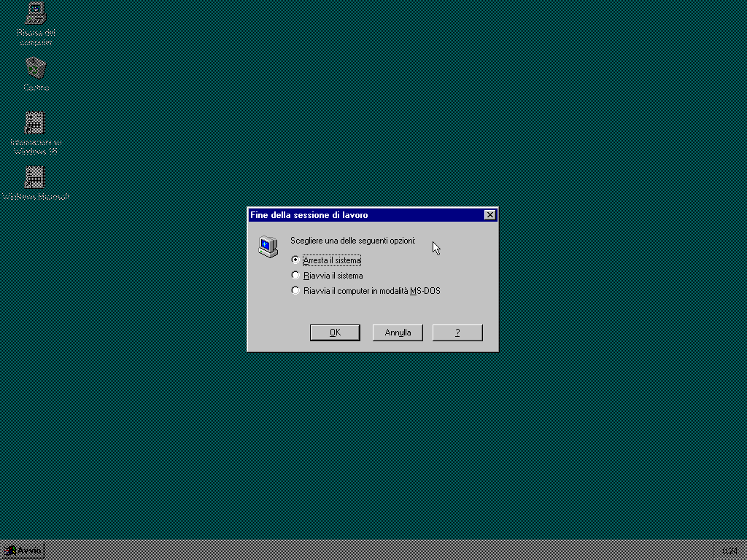Click the question mark help button
The height and width of the screenshot is (560, 747).
[x=457, y=332]
